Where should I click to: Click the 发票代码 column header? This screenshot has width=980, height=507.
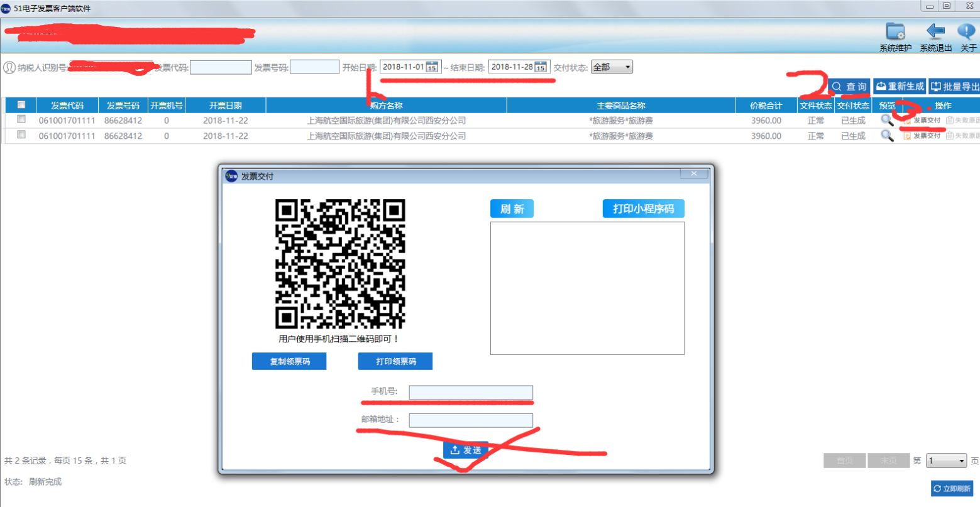pos(67,106)
